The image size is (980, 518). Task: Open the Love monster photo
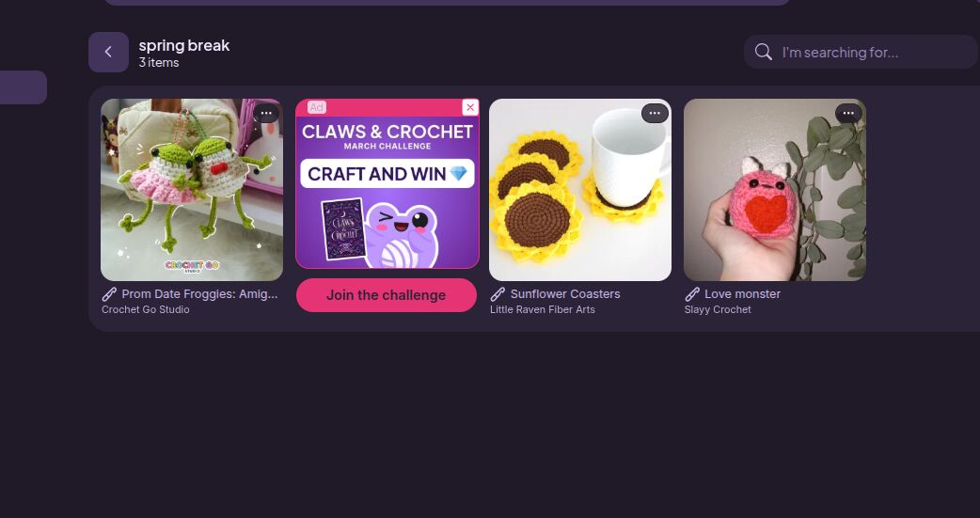(774, 190)
